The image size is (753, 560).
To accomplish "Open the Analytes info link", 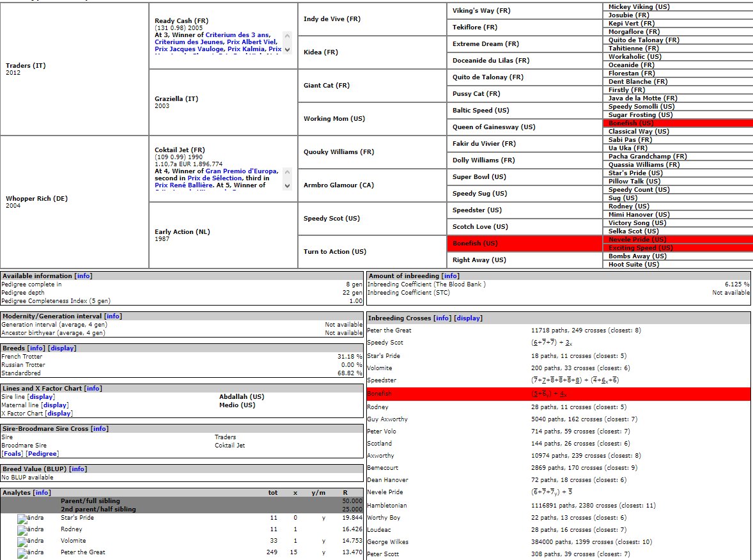I will pyautogui.click(x=42, y=493).
